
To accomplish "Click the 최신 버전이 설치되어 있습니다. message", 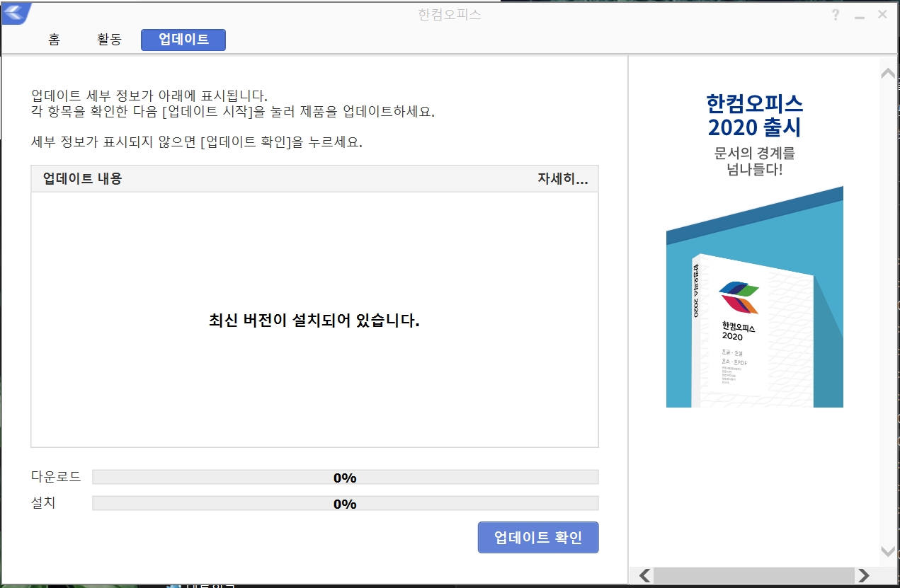I will coord(314,321).
